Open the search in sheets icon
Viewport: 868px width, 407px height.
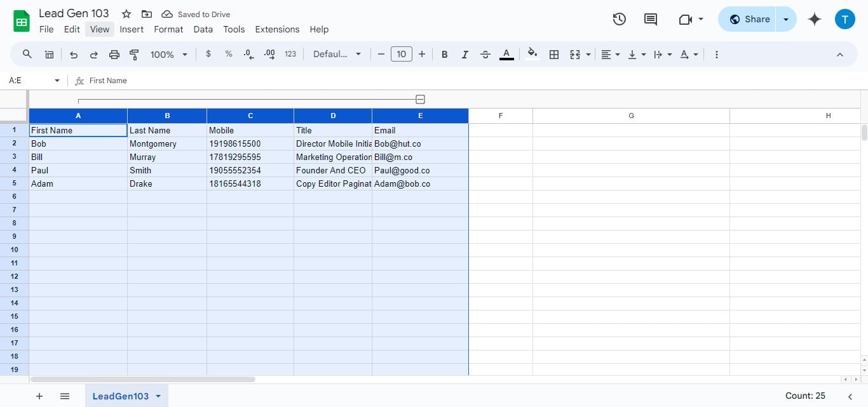[x=27, y=54]
